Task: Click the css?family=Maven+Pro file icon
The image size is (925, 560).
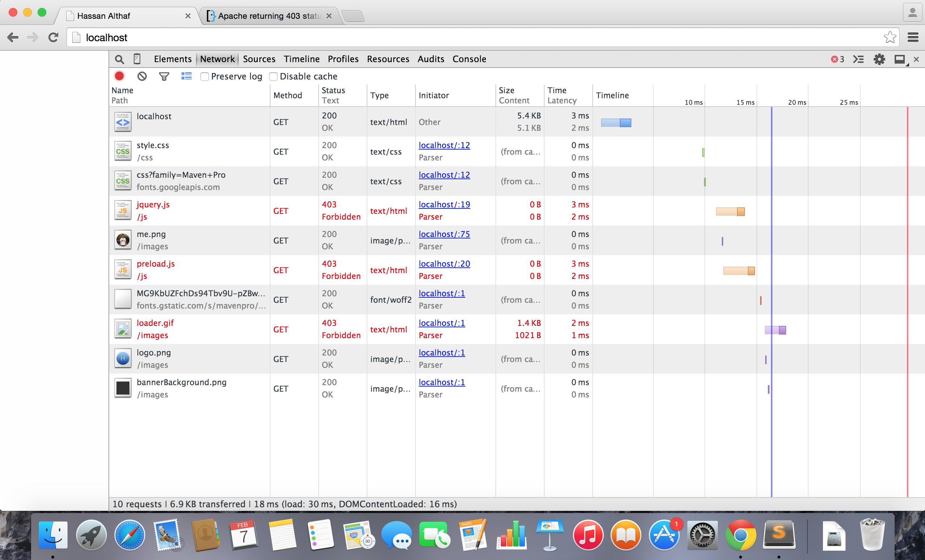Action: [123, 181]
